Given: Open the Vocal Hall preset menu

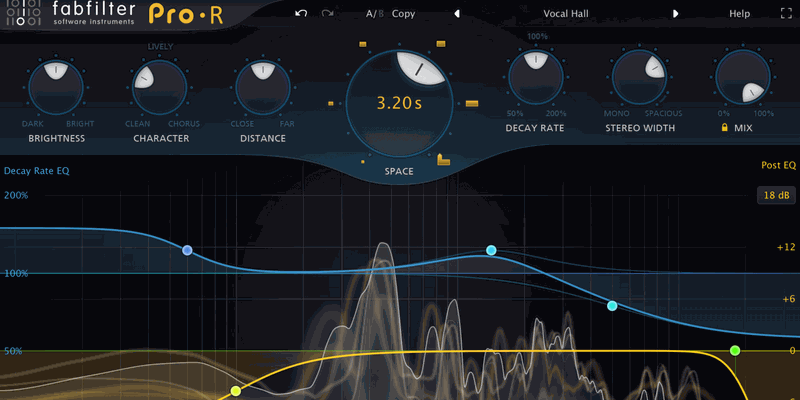Looking at the screenshot, I should tap(566, 14).
